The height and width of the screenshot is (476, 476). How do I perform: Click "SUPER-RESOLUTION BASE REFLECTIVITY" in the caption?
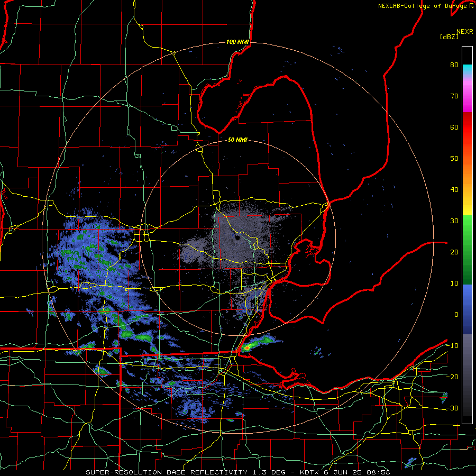(x=167, y=472)
